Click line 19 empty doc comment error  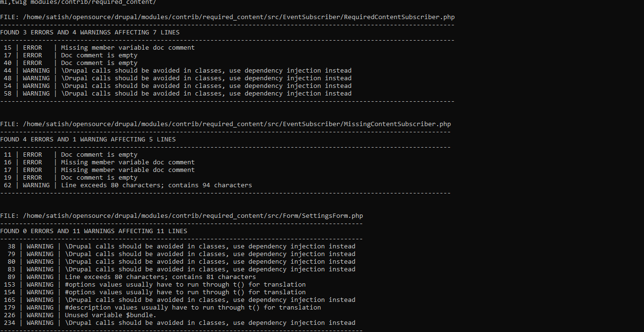tap(71, 178)
